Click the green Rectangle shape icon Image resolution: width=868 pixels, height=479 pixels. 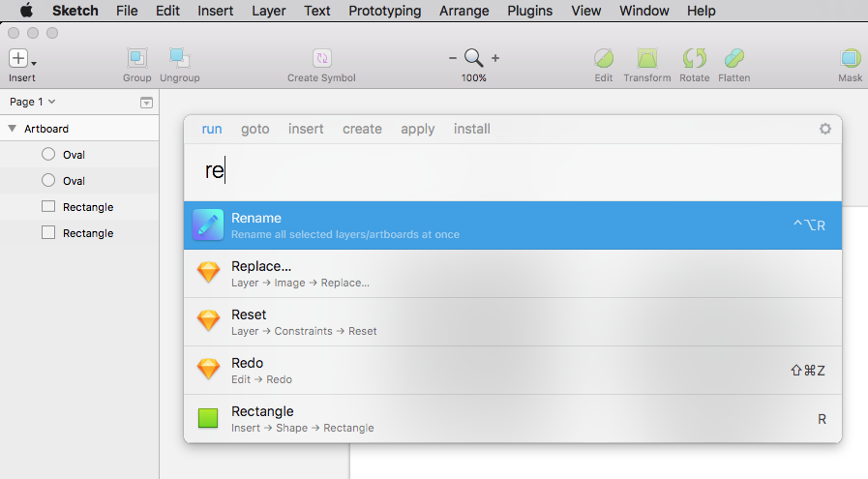(208, 418)
